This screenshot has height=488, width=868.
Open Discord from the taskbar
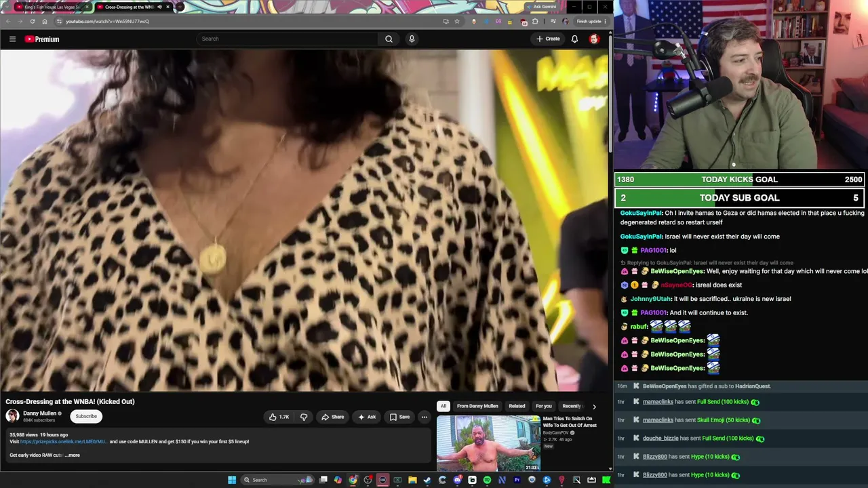click(457, 480)
